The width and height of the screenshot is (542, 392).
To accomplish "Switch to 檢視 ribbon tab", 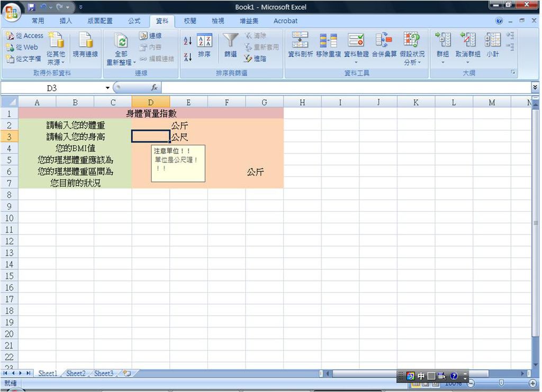I will click(x=218, y=21).
